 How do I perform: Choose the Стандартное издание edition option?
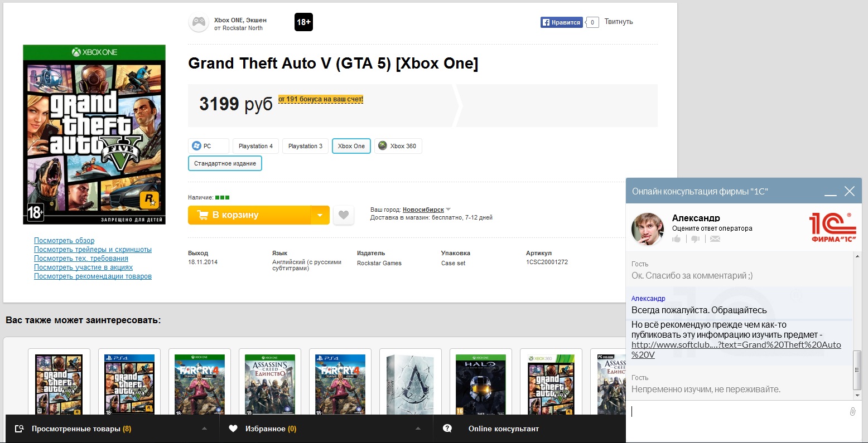[x=225, y=163]
